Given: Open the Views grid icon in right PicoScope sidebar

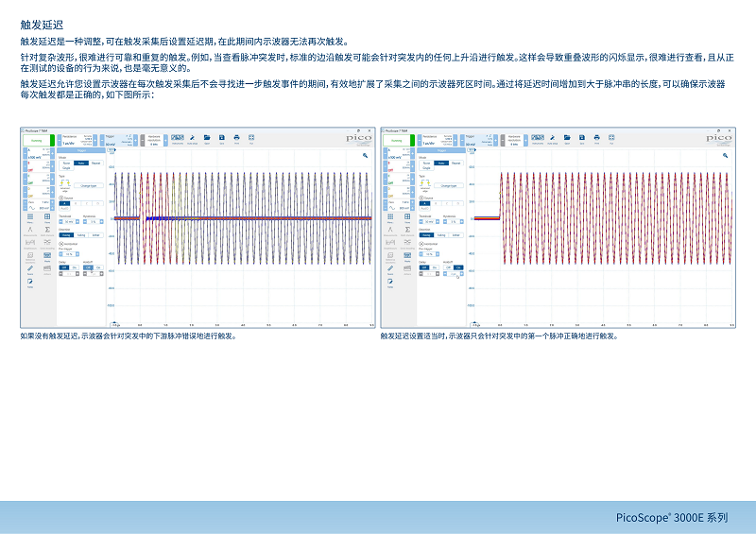Looking at the screenshot, I should coord(407,218).
